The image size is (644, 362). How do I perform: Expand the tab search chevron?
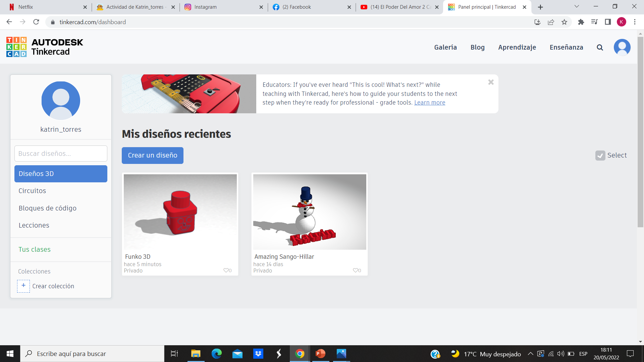[577, 7]
